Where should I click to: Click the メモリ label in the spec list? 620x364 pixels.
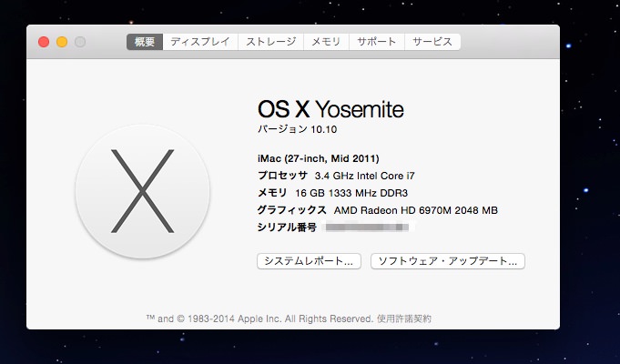point(272,193)
